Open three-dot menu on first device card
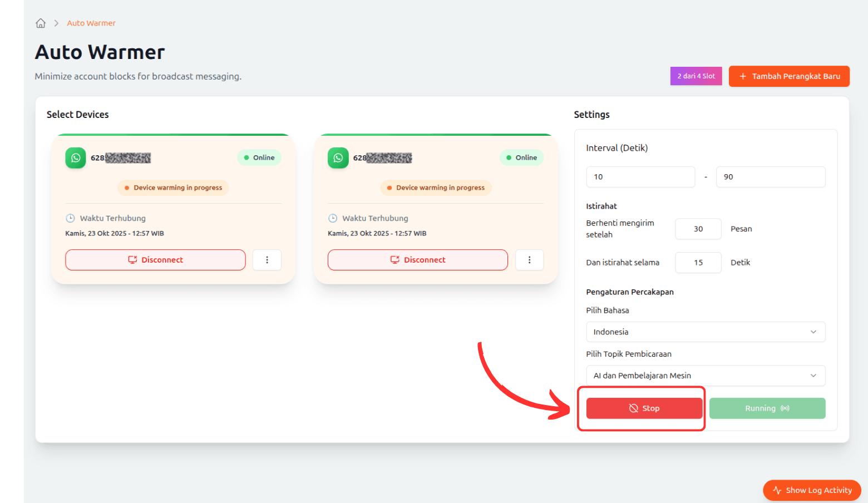The width and height of the screenshot is (868, 503). [x=267, y=260]
